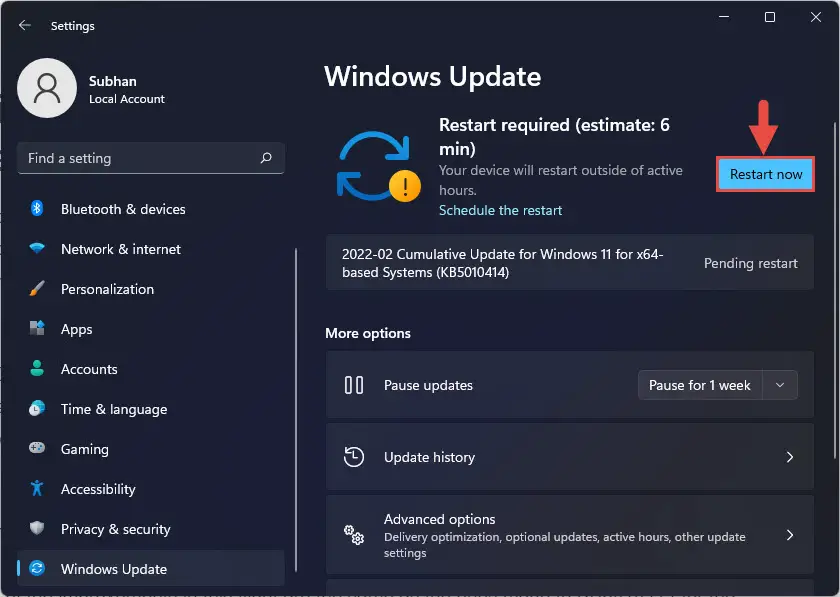Viewport: 840px width, 597px height.
Task: Click the Network & internet wifi icon
Action: pyautogui.click(x=37, y=249)
